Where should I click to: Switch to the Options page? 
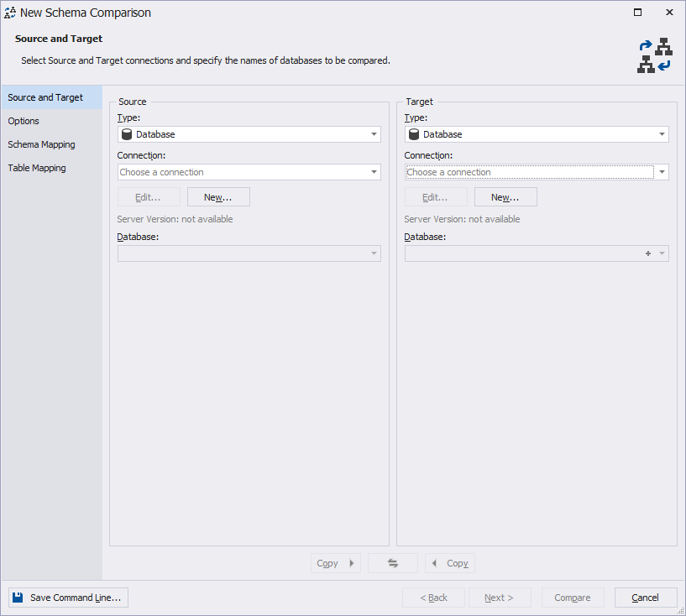24,121
